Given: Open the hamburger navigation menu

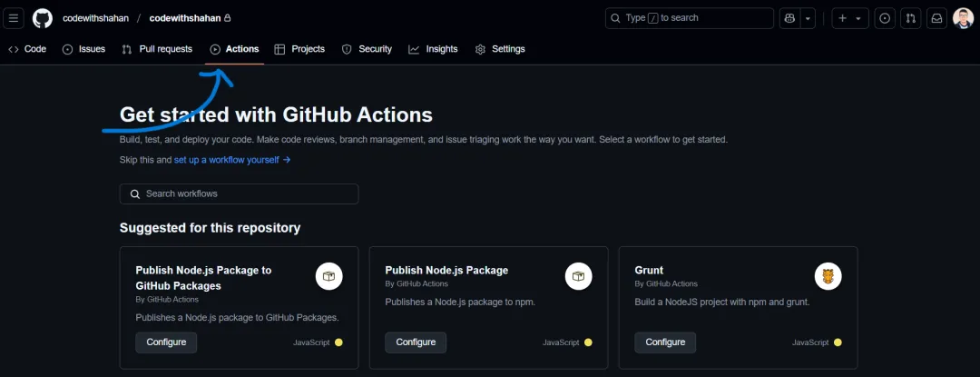Looking at the screenshot, I should 15,18.
